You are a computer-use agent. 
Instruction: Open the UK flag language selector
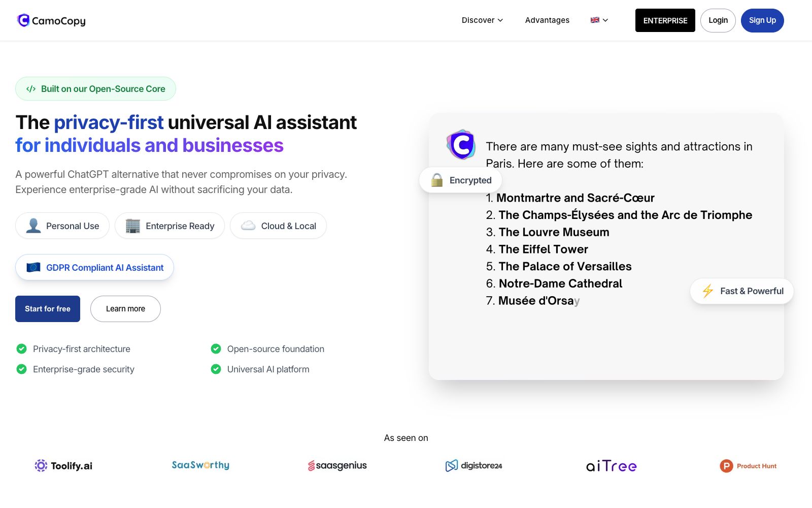[599, 20]
